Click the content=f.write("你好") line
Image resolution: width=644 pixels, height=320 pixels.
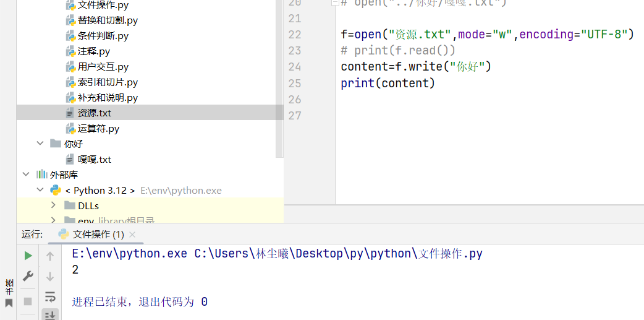pos(416,67)
